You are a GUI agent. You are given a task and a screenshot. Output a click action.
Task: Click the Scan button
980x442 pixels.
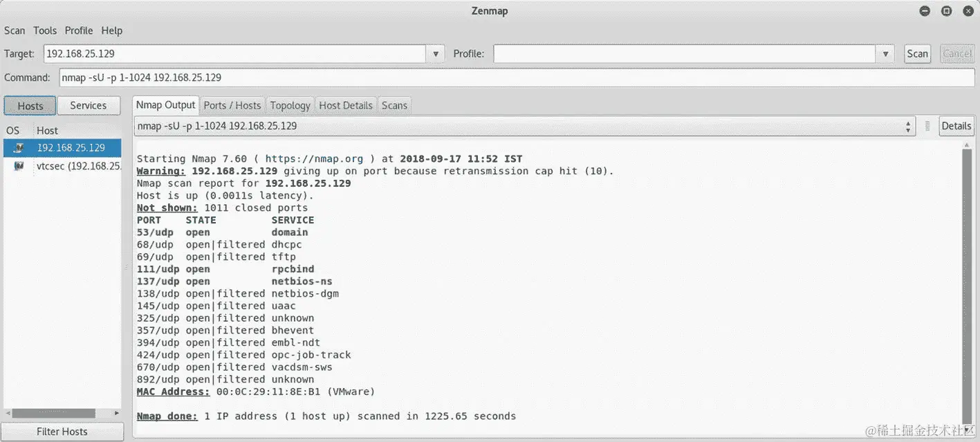click(x=917, y=53)
